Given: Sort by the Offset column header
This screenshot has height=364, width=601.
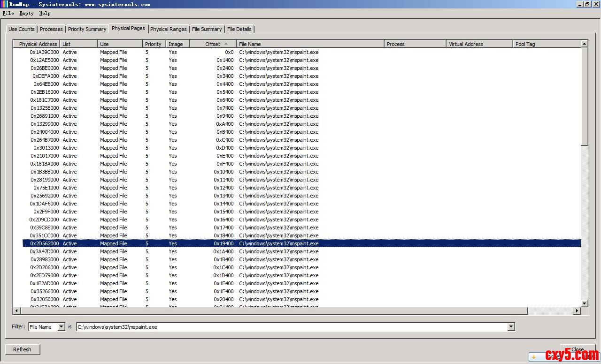Looking at the screenshot, I should [x=213, y=44].
